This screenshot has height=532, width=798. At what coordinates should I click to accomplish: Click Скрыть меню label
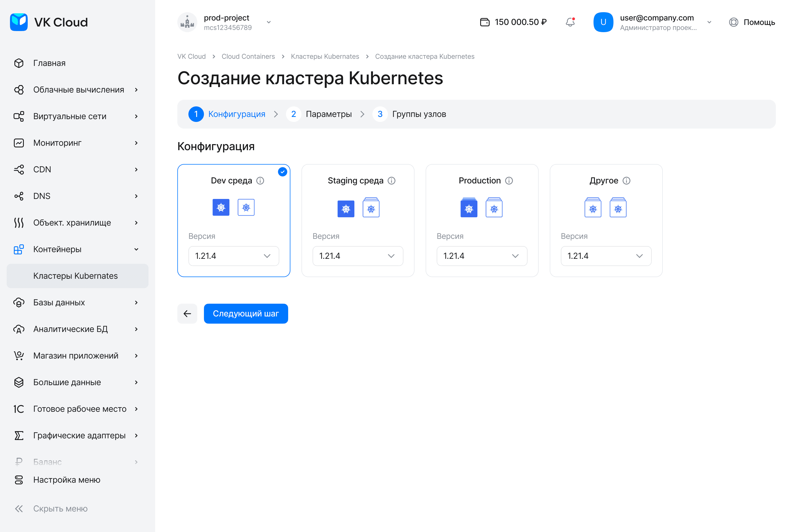coord(60,509)
